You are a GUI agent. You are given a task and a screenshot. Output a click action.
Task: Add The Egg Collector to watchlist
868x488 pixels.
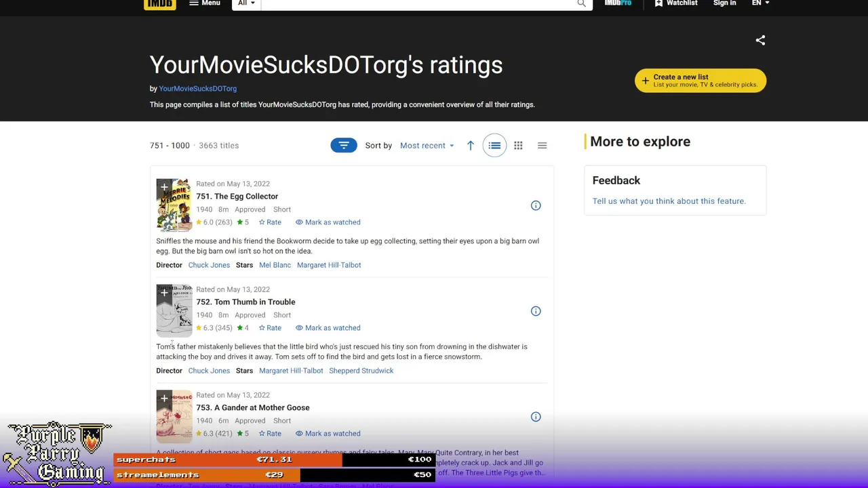[x=164, y=187]
